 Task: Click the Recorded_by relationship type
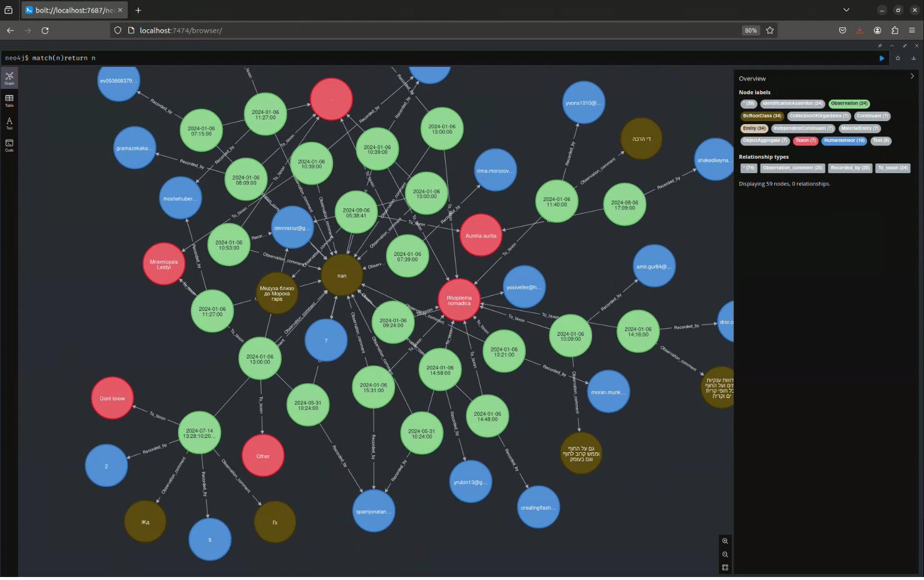850,168
